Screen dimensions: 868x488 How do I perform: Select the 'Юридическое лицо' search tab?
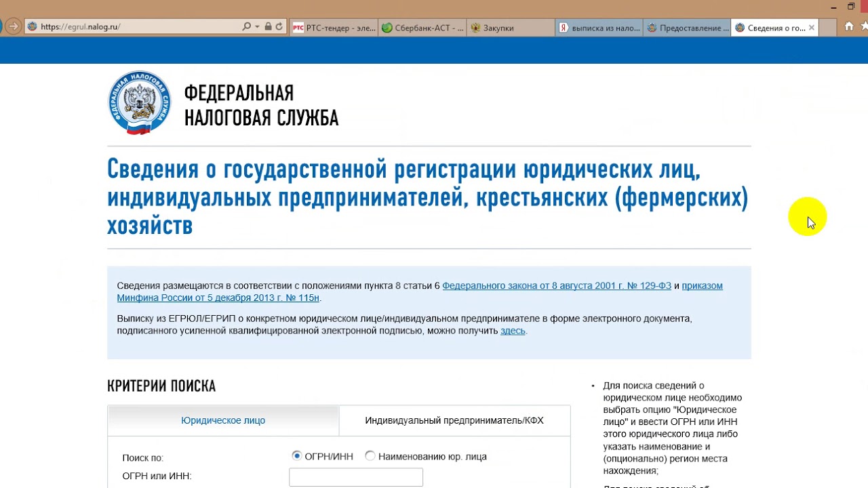223,420
